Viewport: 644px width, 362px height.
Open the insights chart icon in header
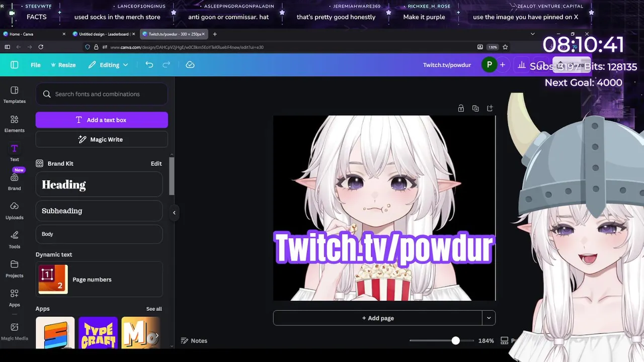(x=522, y=65)
